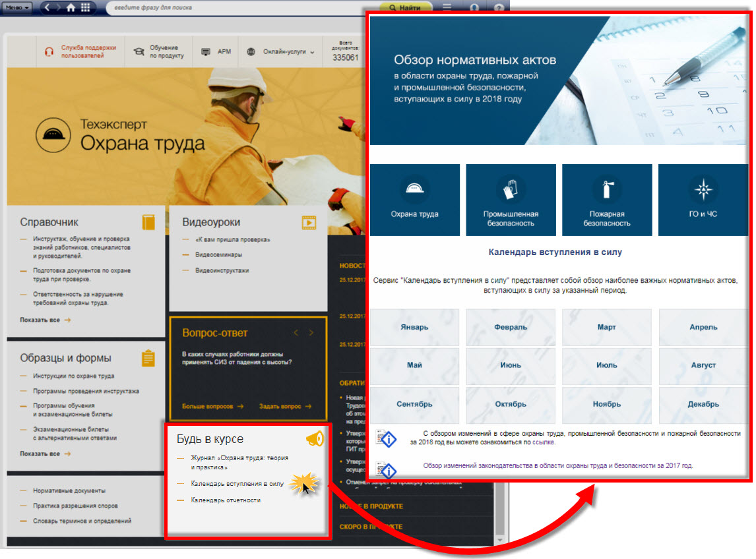Click the Охрана труда helmet tile

[414, 200]
